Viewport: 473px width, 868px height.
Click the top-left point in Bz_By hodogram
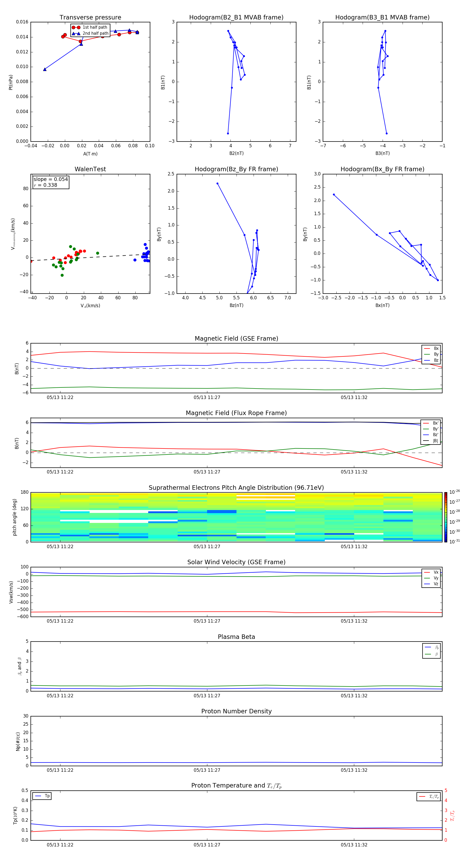pos(218,184)
